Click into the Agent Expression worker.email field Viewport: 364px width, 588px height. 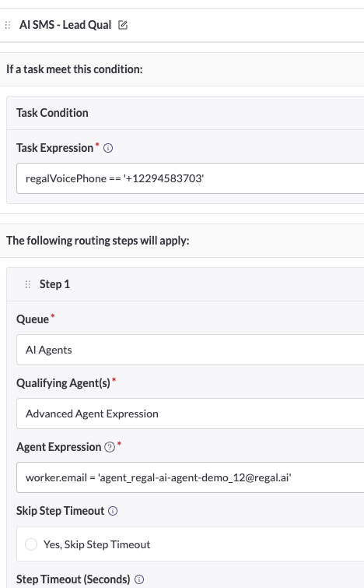(x=191, y=477)
